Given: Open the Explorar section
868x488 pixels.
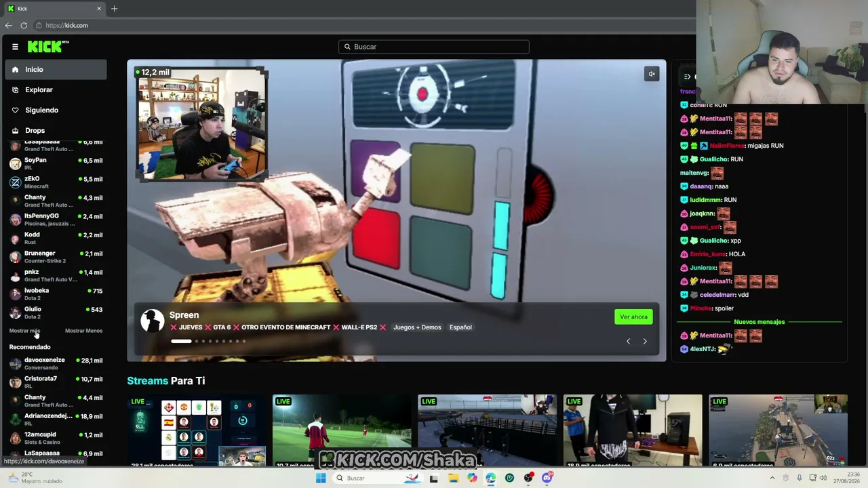Looking at the screenshot, I should point(56,90).
